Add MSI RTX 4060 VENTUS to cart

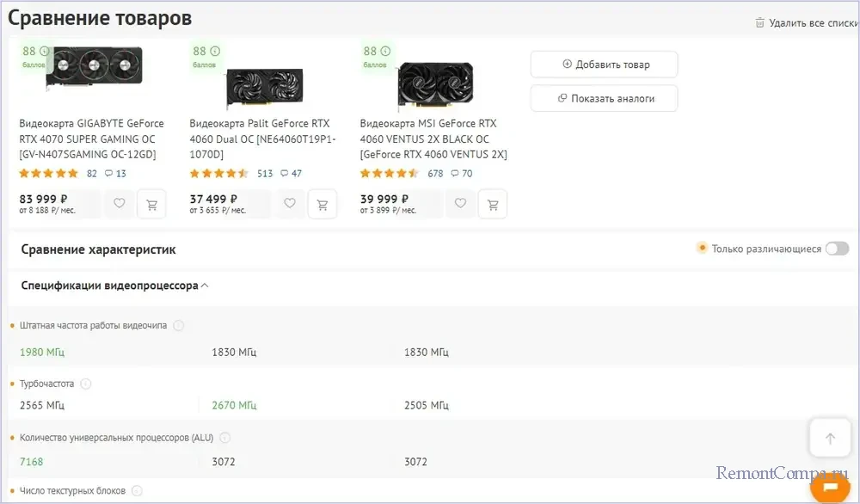pos(493,204)
